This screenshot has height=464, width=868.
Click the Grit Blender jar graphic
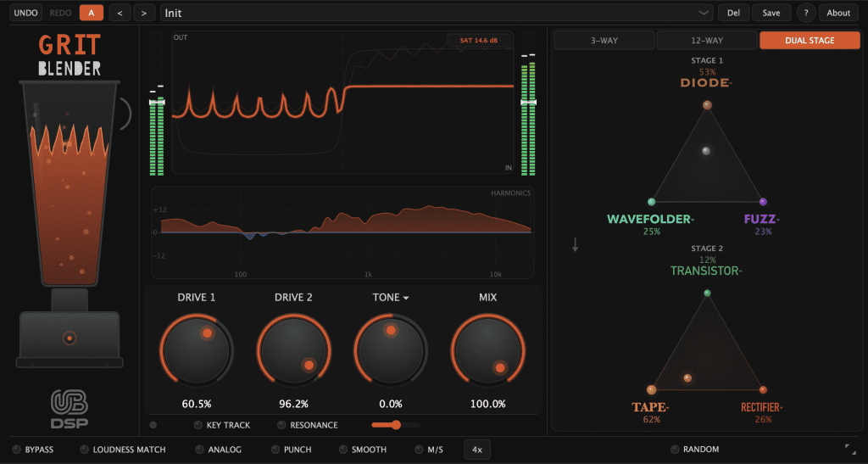pyautogui.click(x=70, y=184)
